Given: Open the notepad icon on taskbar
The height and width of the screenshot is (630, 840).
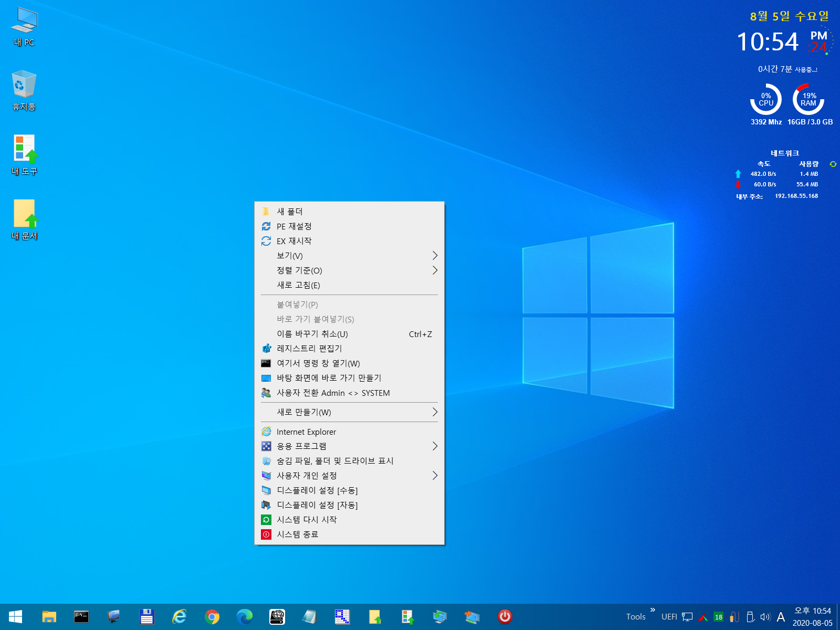Looking at the screenshot, I should (x=310, y=617).
